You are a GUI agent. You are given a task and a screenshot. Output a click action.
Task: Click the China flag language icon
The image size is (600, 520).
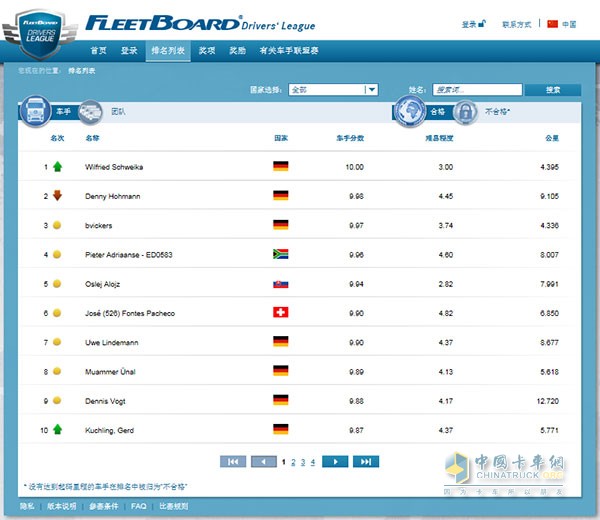[552, 24]
